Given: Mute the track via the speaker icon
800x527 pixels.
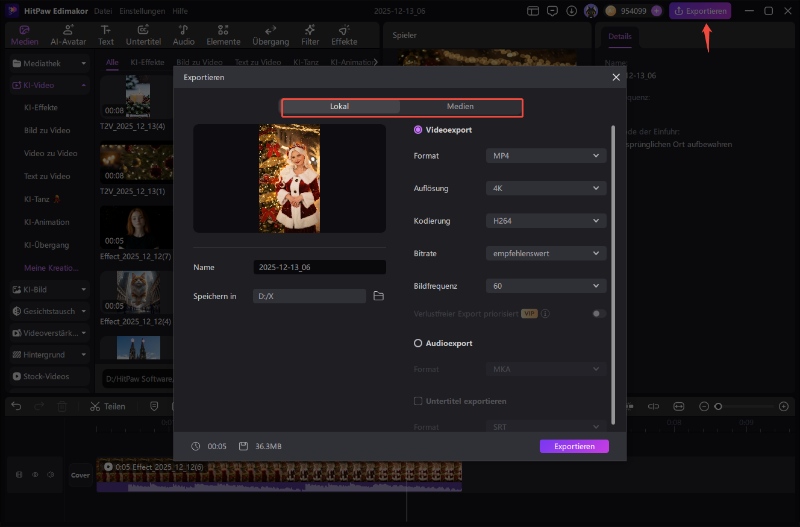Looking at the screenshot, I should (51, 474).
